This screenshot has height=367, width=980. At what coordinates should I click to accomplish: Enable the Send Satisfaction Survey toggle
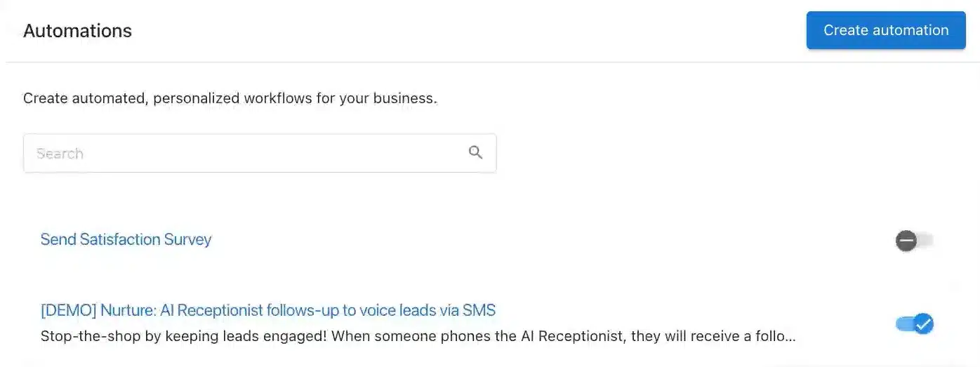click(914, 241)
